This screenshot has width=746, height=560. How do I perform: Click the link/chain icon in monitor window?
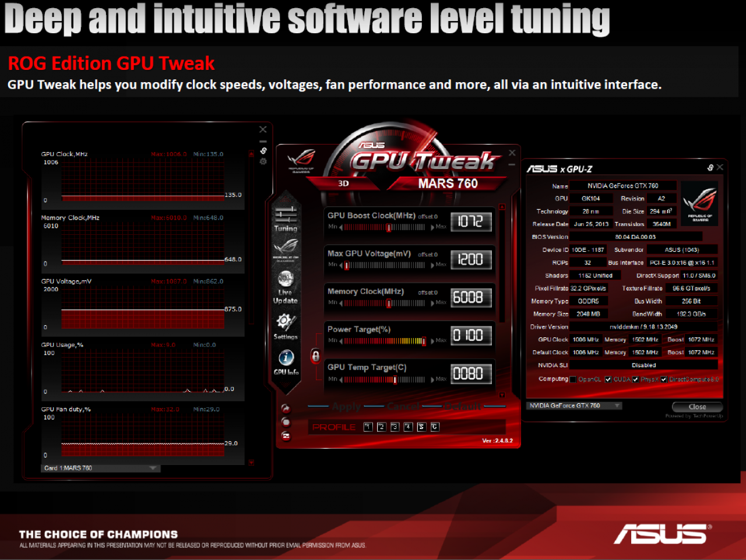pyautogui.click(x=263, y=151)
